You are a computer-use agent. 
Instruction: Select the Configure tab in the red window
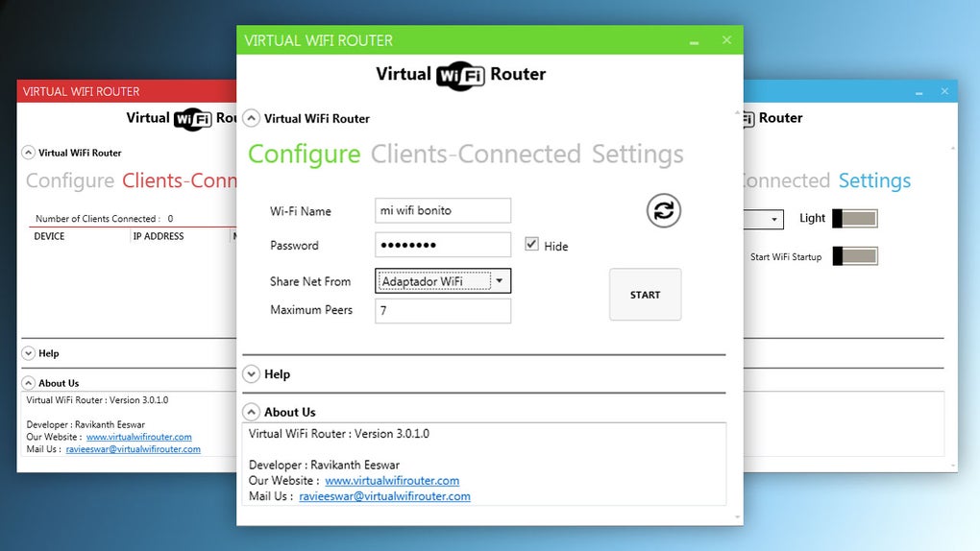[70, 180]
